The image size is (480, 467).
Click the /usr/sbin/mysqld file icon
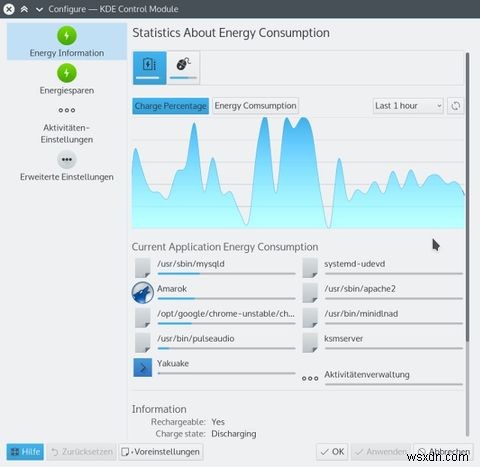coord(143,267)
